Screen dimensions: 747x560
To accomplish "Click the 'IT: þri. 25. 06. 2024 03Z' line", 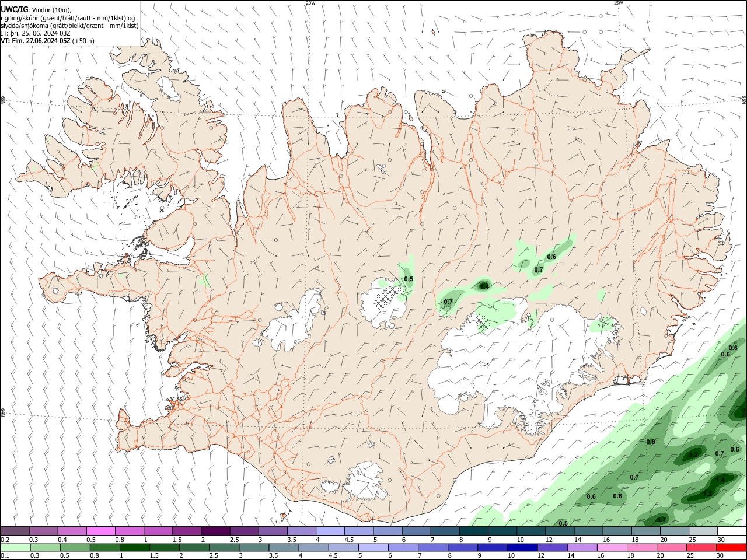I will pyautogui.click(x=37, y=33).
